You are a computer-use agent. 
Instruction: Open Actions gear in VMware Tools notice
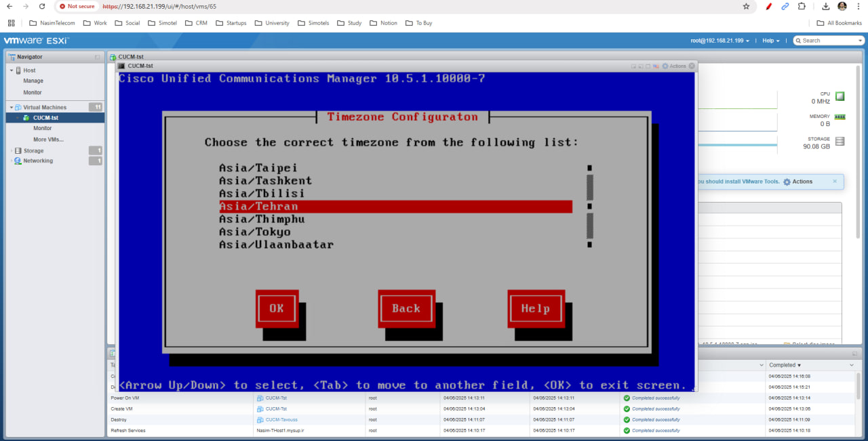[x=797, y=182]
